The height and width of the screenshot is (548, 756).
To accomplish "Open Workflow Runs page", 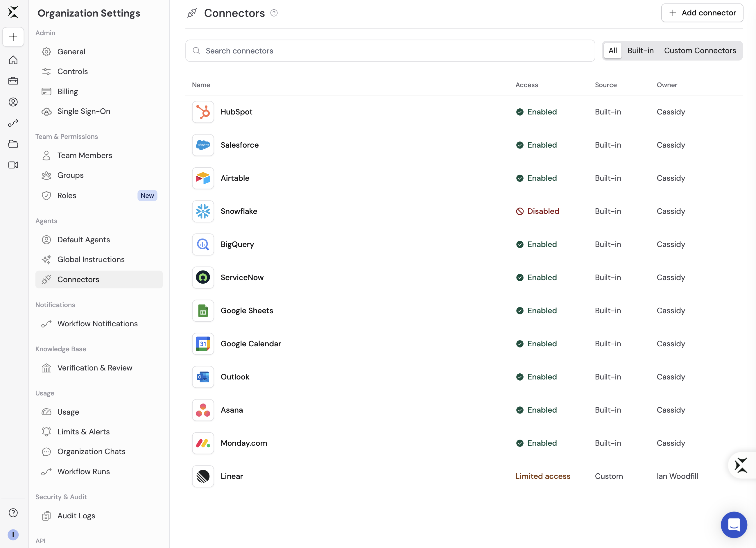I will 99,472.
